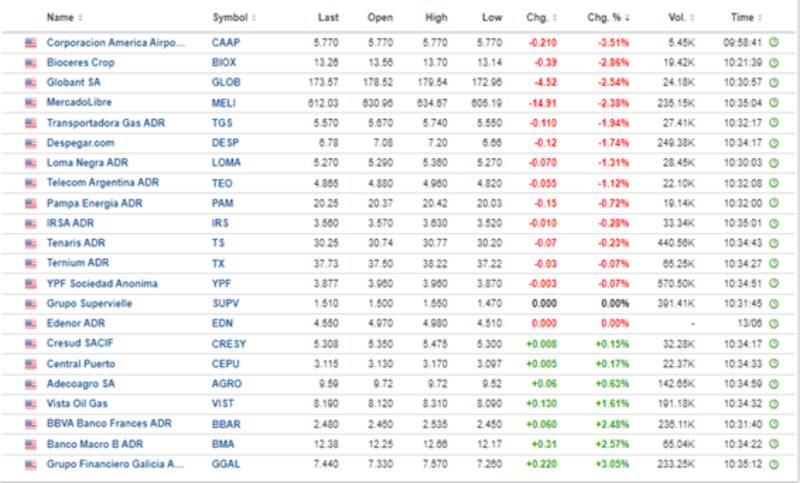Click the flag icon beside Banco Macro B ADR
Screen dimensions: 800x483
click(31, 443)
